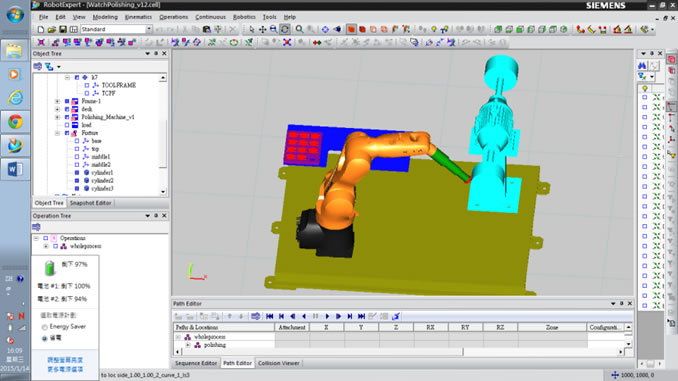Click the binoculars icon in right panel

(x=642, y=66)
